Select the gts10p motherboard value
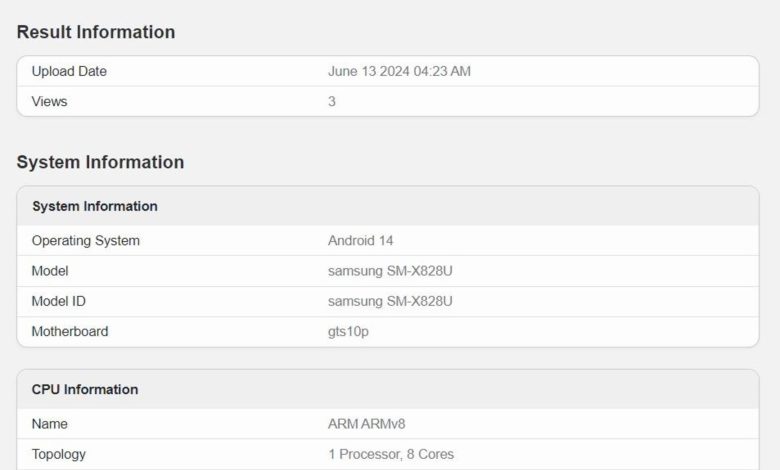The image size is (780, 470). point(350,331)
